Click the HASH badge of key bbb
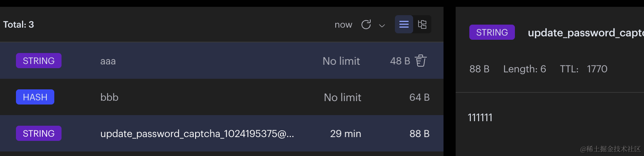Image resolution: width=644 pixels, height=156 pixels. 35,97
